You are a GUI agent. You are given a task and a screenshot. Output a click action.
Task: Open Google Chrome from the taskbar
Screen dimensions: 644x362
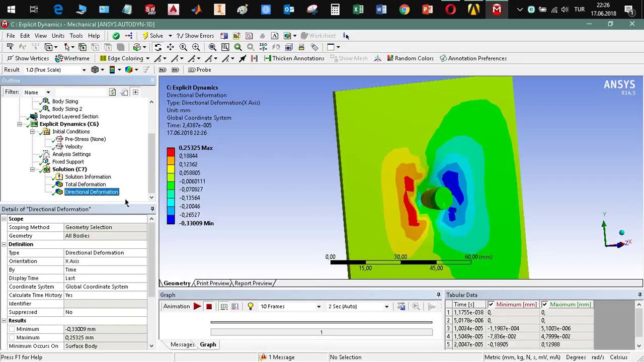pyautogui.click(x=405, y=9)
